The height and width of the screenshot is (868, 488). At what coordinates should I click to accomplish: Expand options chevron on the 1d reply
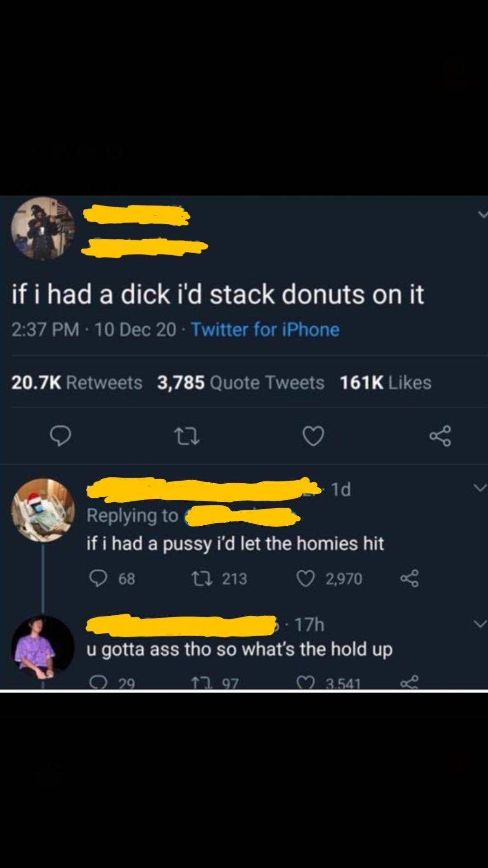point(480,487)
